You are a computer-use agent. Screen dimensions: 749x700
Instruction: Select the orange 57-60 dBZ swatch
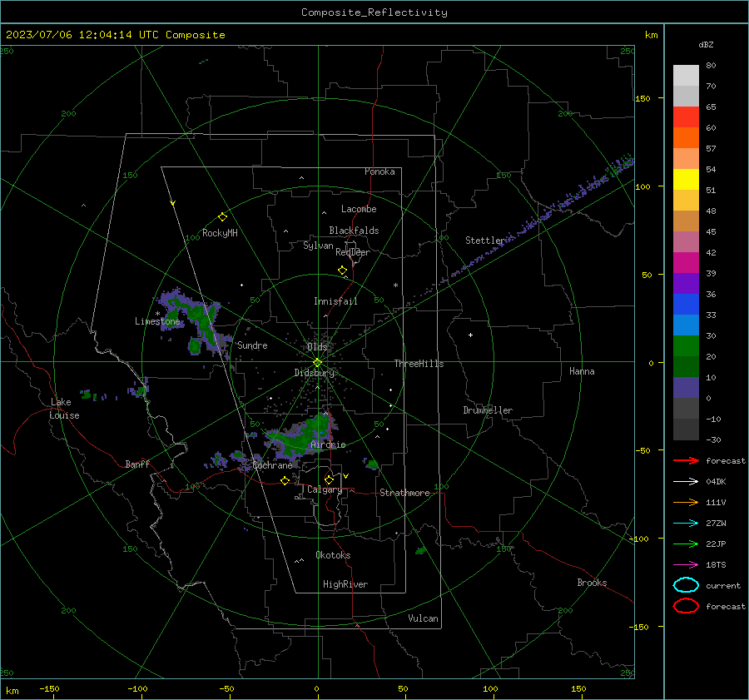[686, 138]
